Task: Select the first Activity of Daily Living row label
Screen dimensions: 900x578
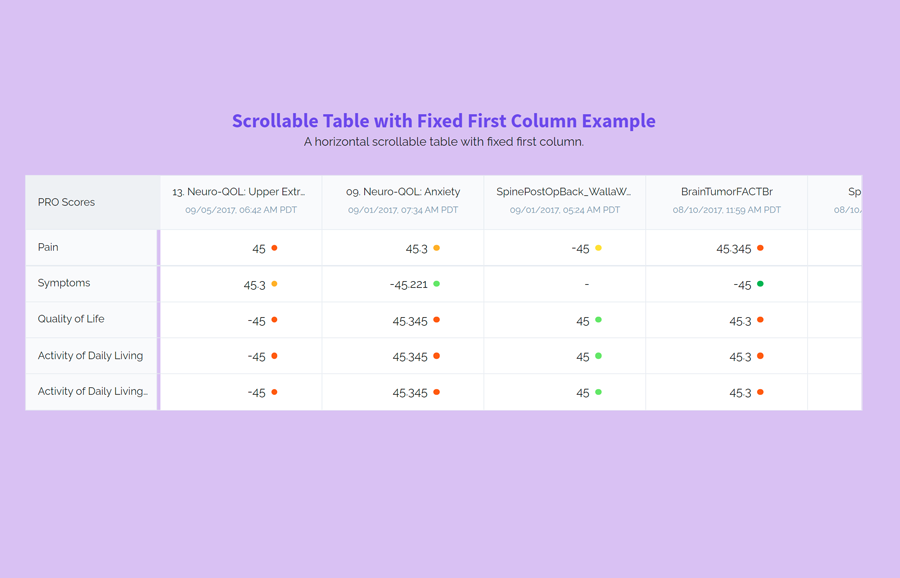Action: [x=91, y=355]
